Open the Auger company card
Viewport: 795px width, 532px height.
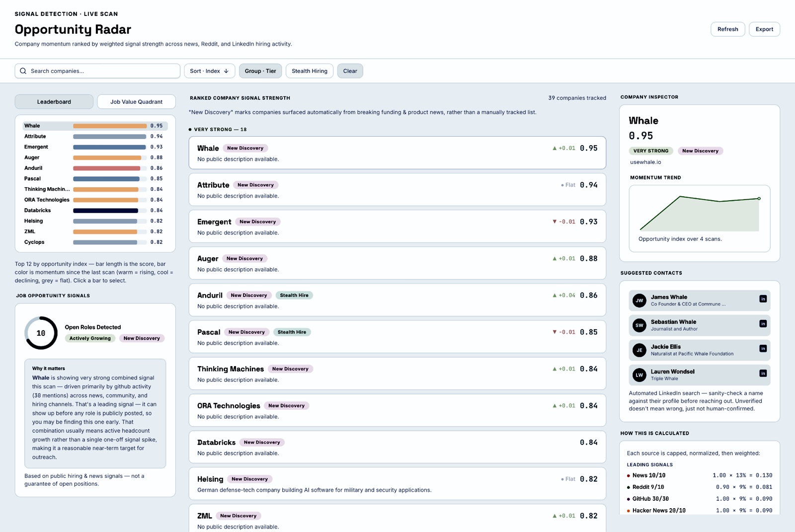coord(397,263)
